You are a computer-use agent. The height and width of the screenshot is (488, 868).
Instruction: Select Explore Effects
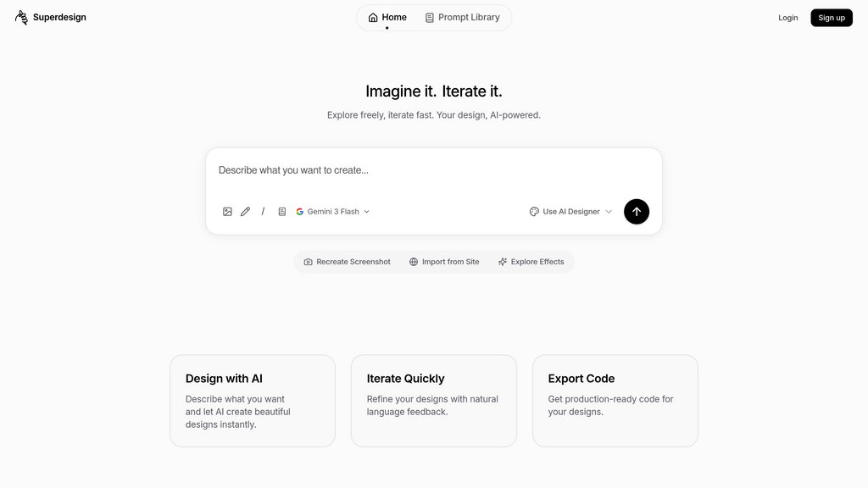(x=531, y=262)
